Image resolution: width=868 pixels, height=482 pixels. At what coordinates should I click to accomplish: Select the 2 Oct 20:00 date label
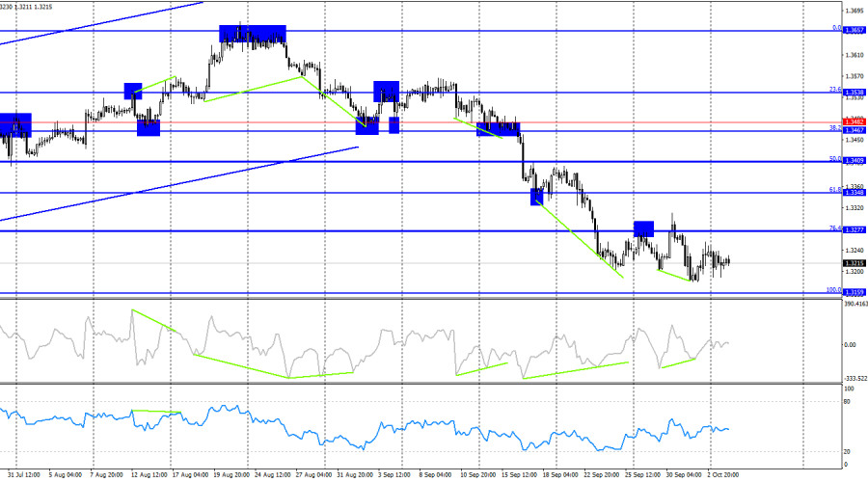point(722,475)
